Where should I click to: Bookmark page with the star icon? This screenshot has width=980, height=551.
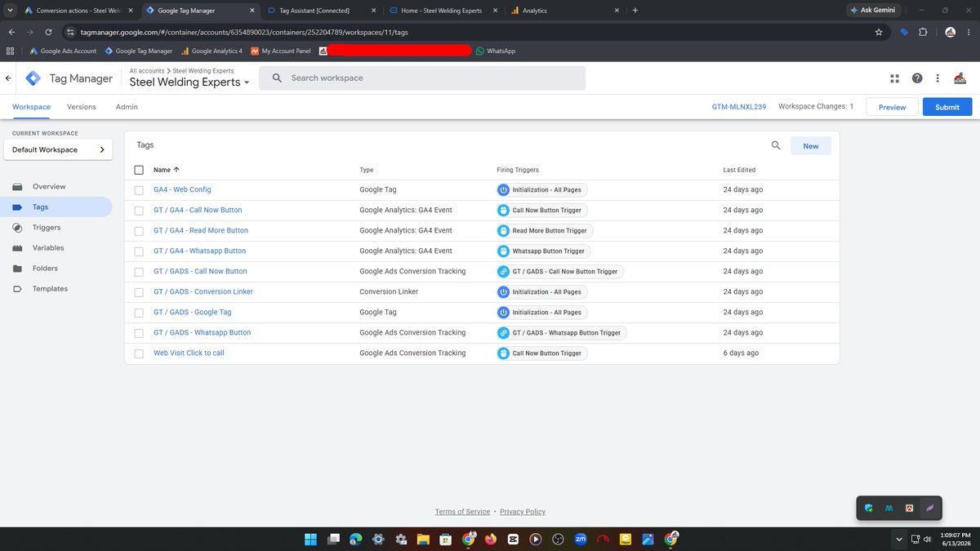coord(879,32)
